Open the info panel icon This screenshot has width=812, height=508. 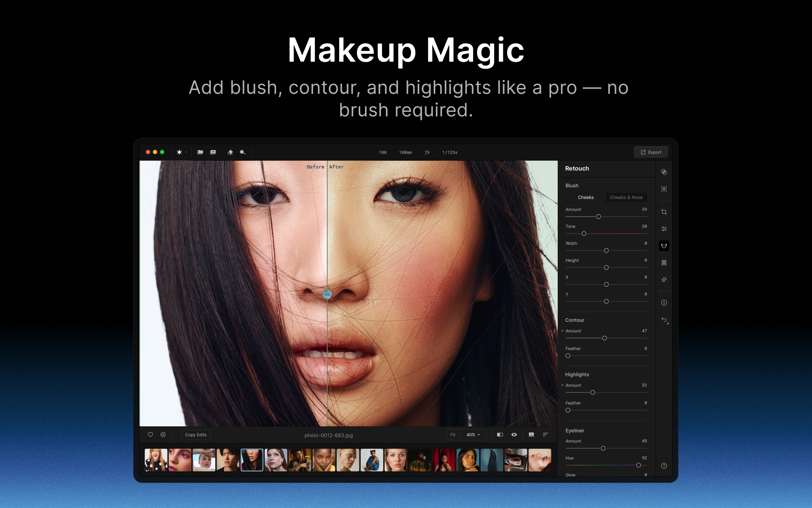[x=664, y=303]
